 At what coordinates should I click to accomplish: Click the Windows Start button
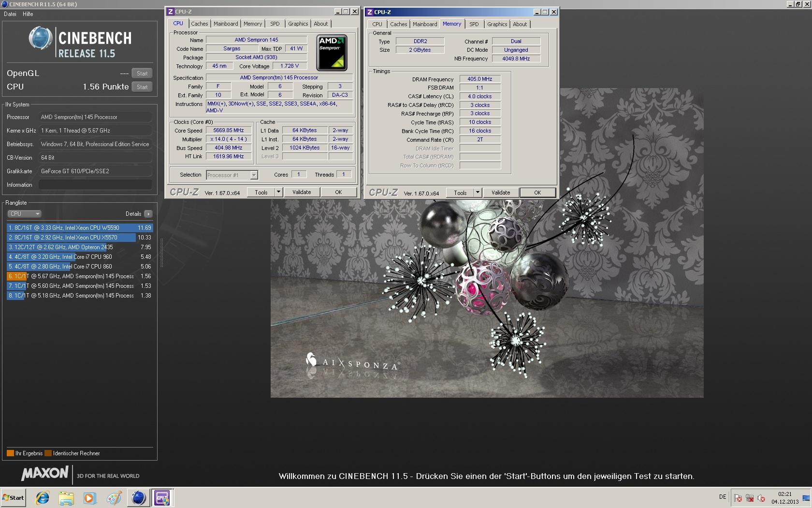click(14, 498)
